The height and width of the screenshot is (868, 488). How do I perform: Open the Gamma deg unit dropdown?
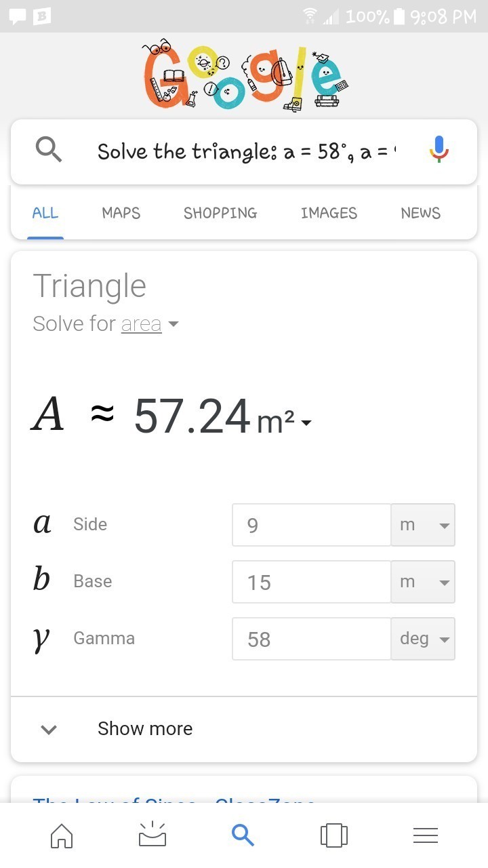coord(423,639)
